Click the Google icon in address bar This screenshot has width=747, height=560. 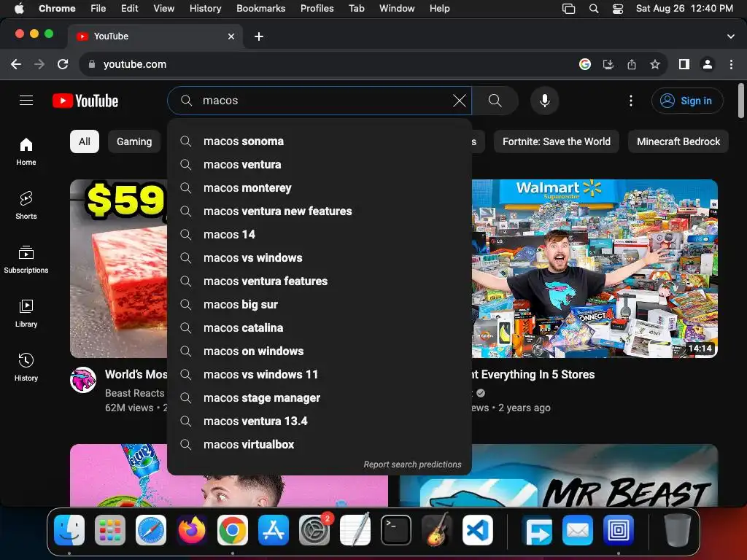coord(585,64)
